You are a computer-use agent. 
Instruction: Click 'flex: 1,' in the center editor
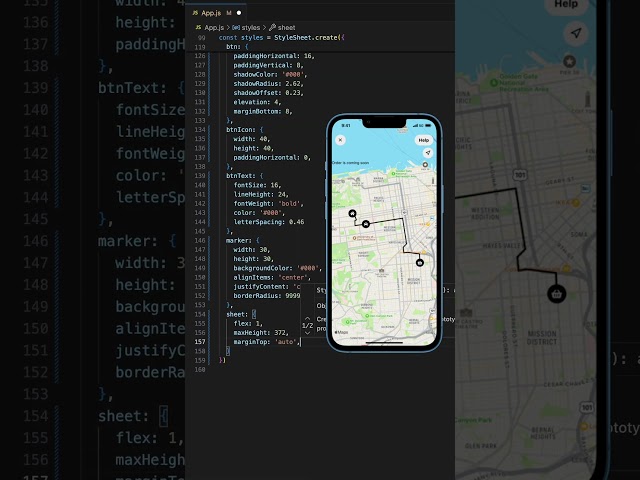coord(248,324)
